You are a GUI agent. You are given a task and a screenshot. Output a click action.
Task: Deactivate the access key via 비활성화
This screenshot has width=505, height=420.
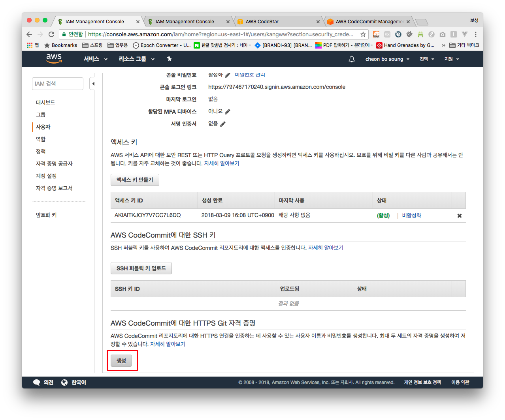point(411,216)
